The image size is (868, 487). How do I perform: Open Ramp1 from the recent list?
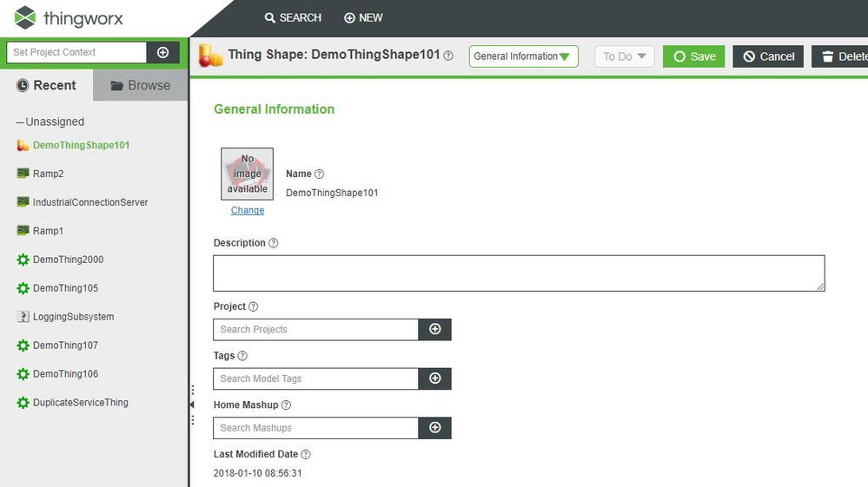(x=48, y=231)
